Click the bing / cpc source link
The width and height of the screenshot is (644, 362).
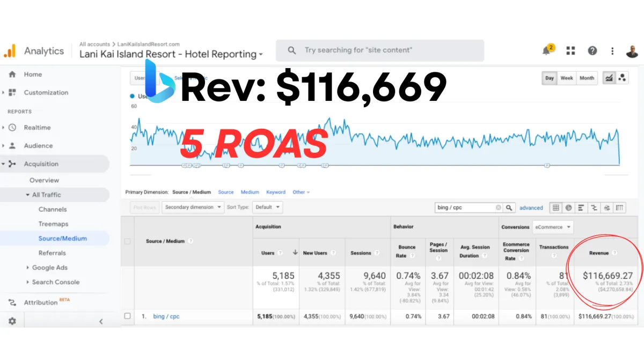[166, 316]
